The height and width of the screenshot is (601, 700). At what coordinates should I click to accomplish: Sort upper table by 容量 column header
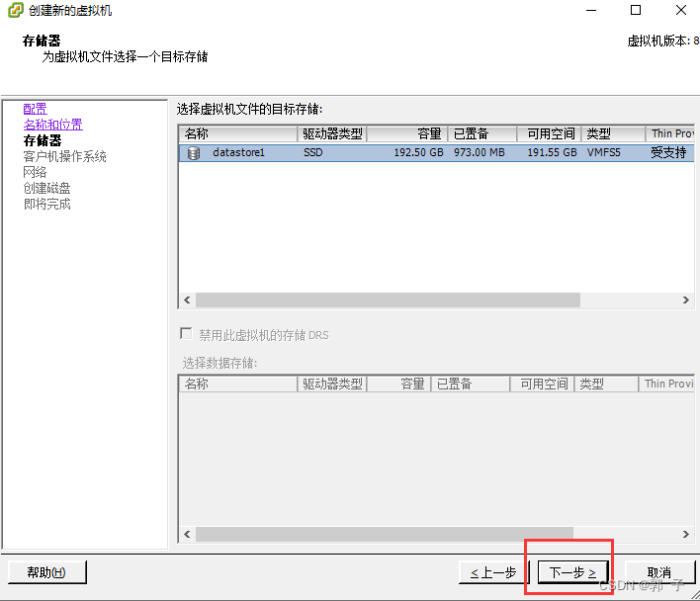point(407,133)
